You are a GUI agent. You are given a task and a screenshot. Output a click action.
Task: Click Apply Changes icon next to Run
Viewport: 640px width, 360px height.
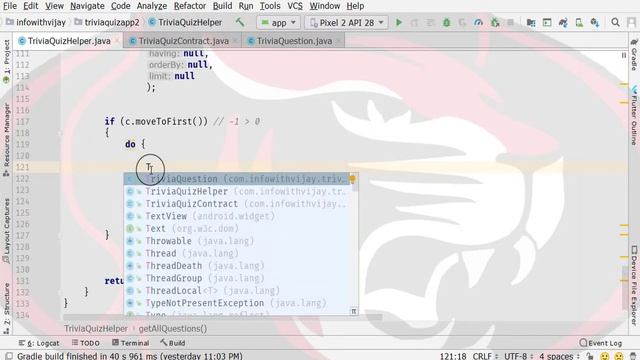[x=414, y=22]
